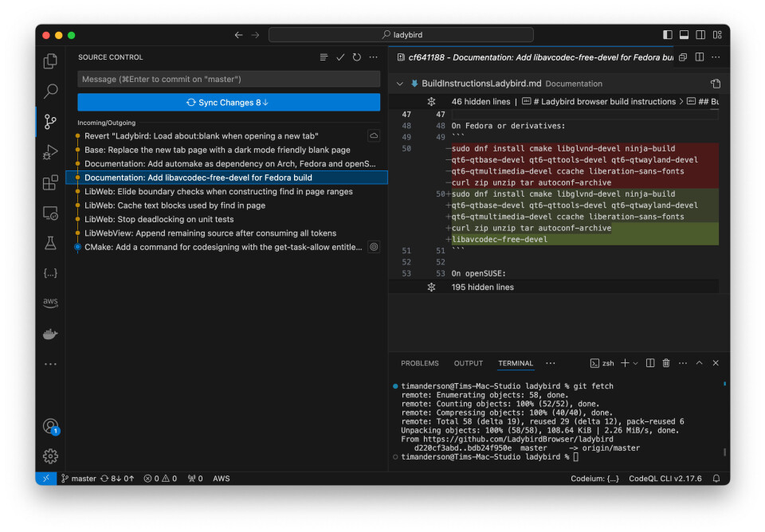
Task: Maximize the panel with the up chevron
Action: click(699, 363)
